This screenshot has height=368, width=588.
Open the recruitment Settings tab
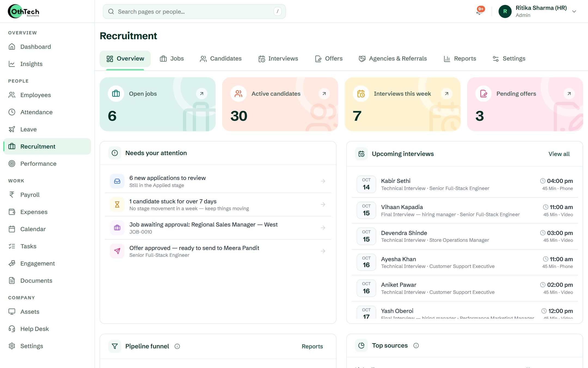[509, 59]
